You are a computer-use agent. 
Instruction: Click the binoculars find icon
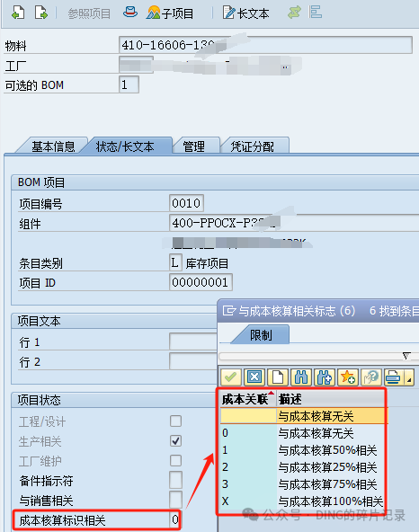(301, 377)
